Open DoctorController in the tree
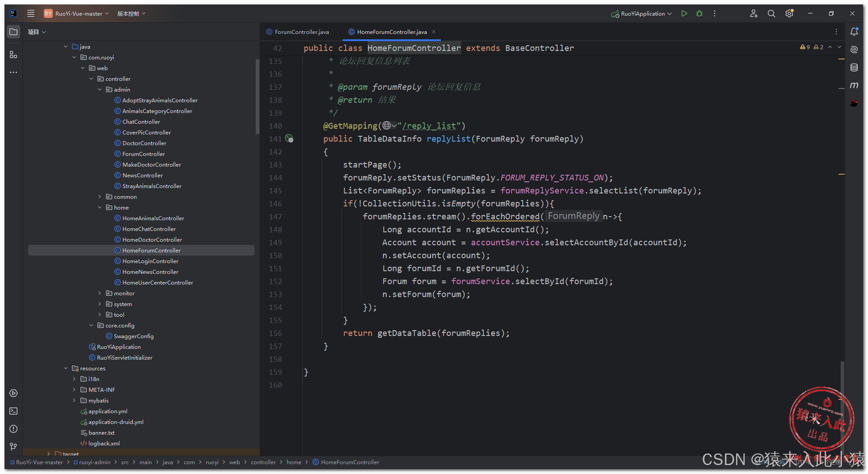 tap(144, 143)
